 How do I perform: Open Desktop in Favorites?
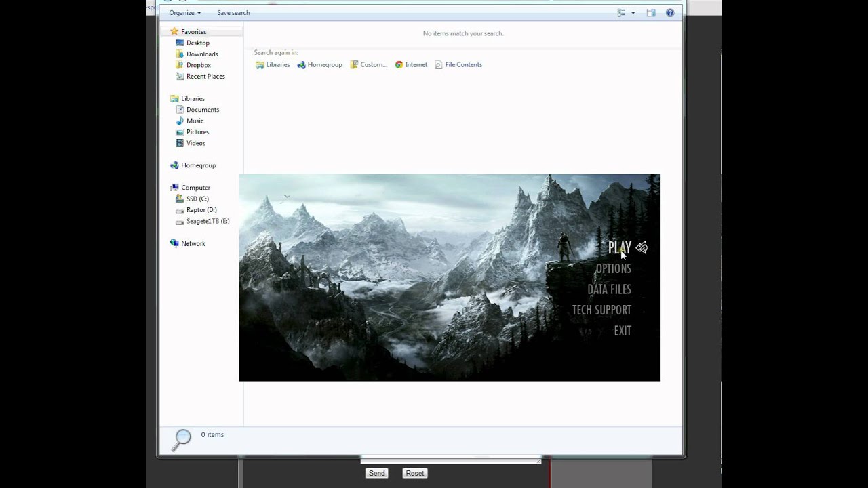pos(198,43)
